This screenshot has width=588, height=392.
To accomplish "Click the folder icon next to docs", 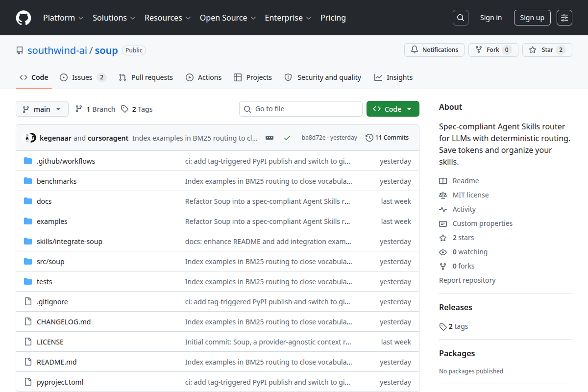I will (x=28, y=201).
